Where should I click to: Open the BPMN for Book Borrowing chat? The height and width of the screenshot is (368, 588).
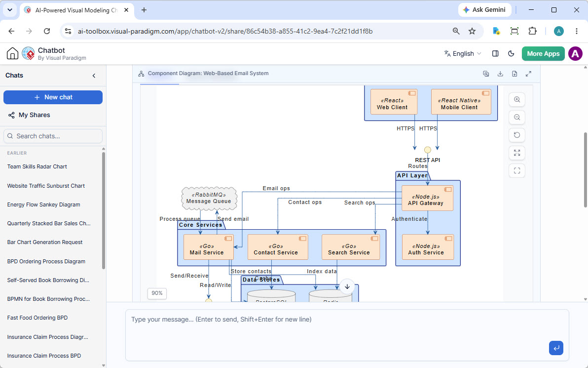48,299
